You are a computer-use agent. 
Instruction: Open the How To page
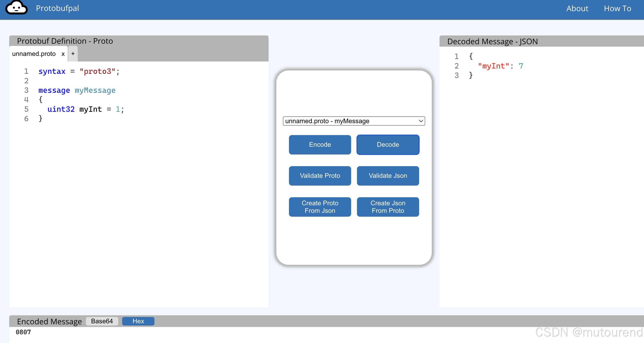(617, 9)
